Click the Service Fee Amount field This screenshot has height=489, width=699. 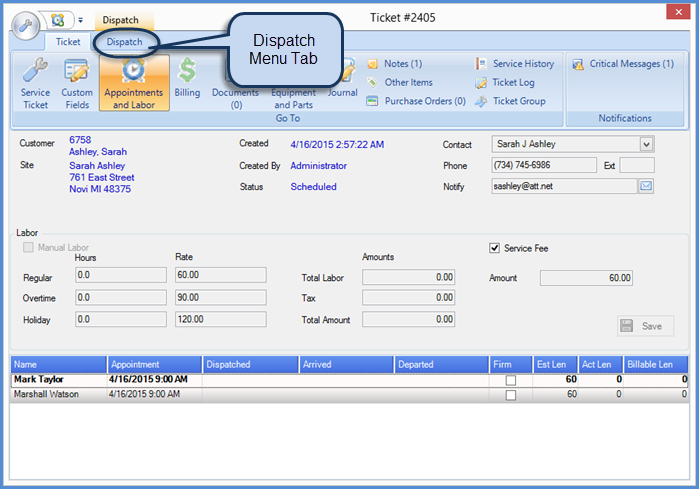[586, 278]
